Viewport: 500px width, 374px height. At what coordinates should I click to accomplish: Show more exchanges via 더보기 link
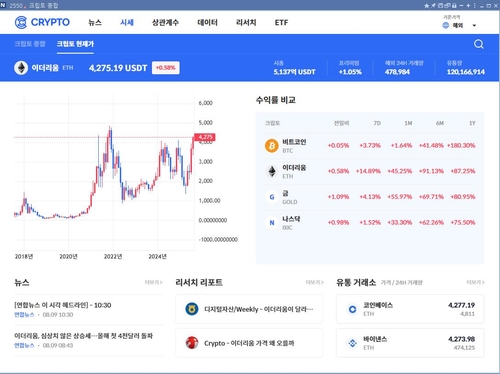[x=476, y=282]
